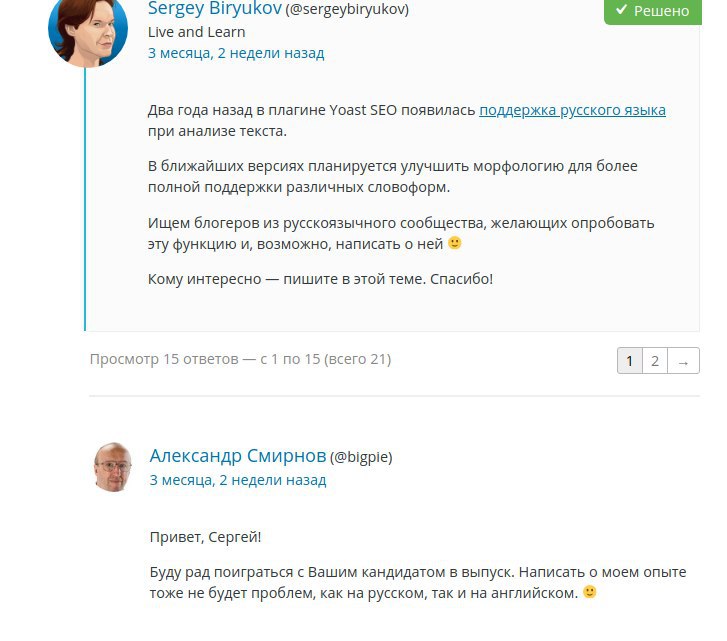Click Александр Смирнов's avatar photo
727x641 pixels.
tap(112, 467)
